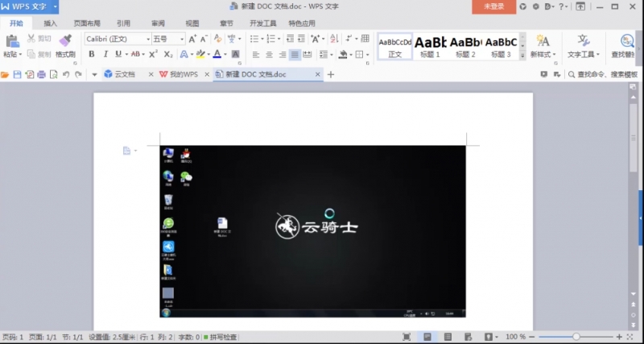
Task: Apply superscript X² formatting
Action: click(153, 54)
